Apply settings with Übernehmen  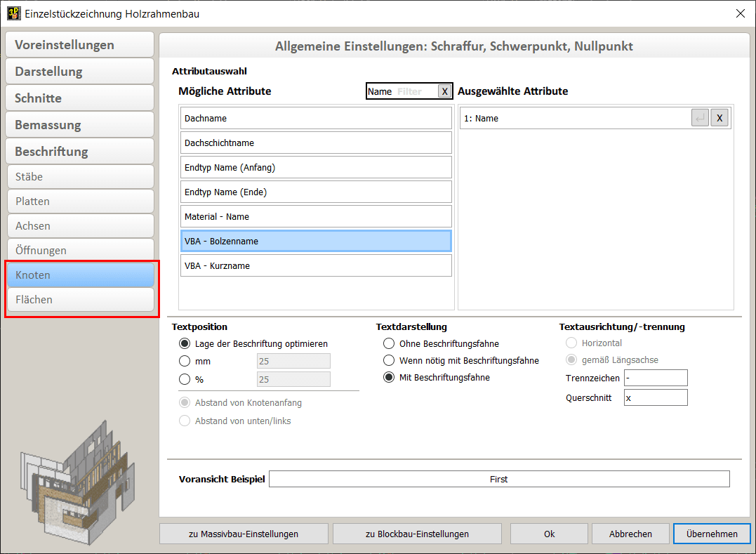[x=712, y=534]
